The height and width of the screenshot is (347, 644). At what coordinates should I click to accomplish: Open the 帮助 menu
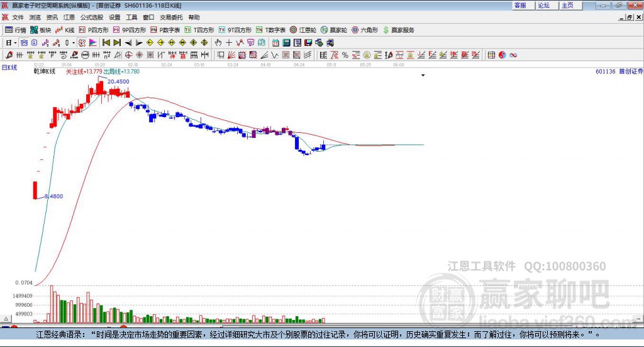pyautogui.click(x=194, y=17)
